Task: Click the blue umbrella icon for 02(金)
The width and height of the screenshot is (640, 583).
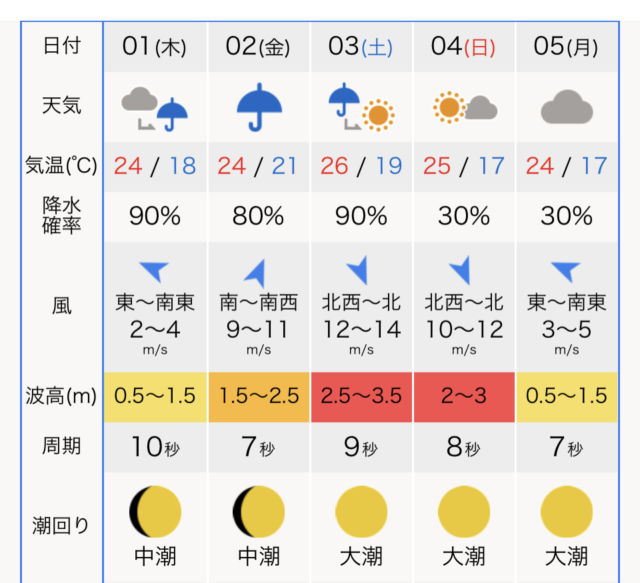Action: 259,107
